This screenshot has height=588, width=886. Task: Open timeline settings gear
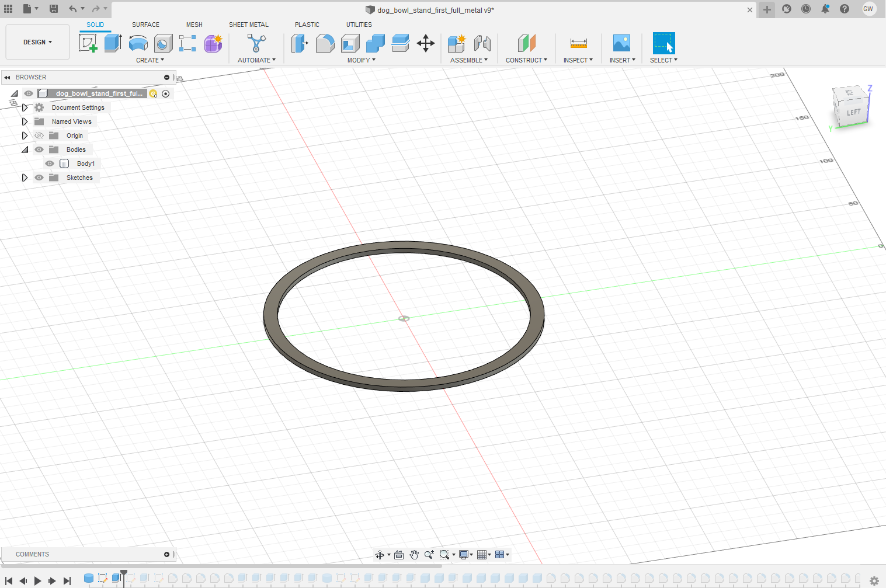tap(874, 580)
